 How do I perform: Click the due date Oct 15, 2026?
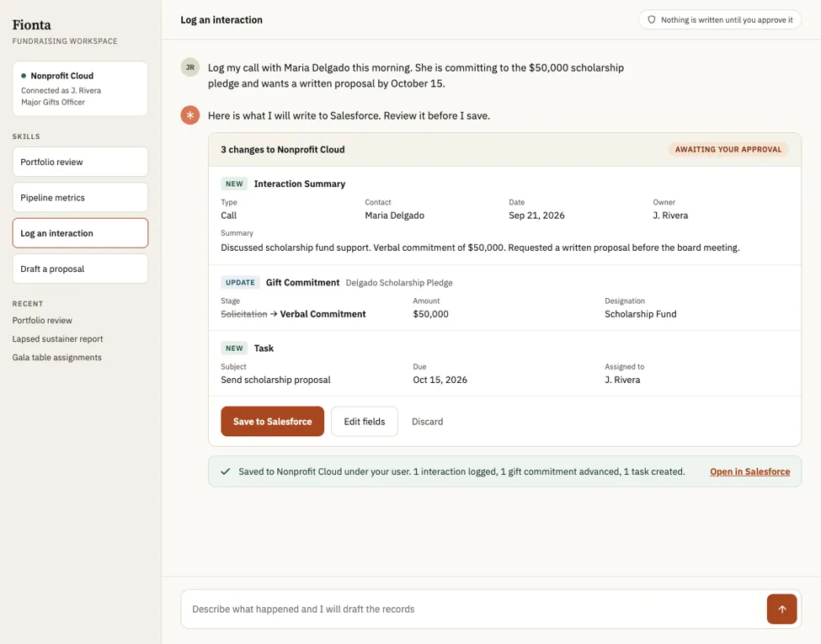tap(440, 380)
